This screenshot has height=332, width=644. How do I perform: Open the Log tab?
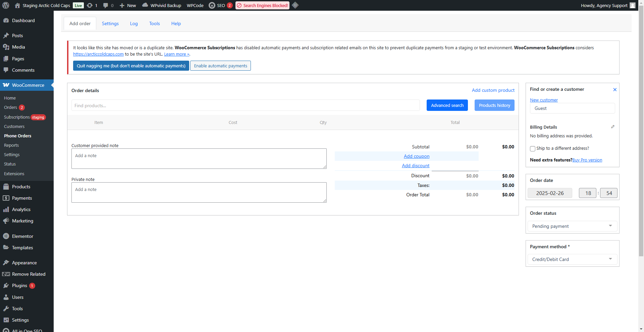[x=134, y=23]
